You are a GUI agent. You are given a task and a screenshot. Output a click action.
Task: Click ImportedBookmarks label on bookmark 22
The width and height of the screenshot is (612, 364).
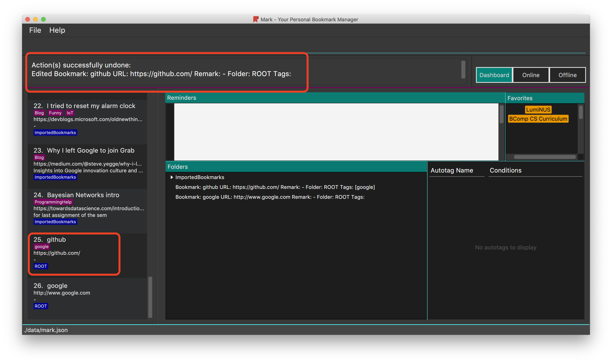pyautogui.click(x=55, y=133)
